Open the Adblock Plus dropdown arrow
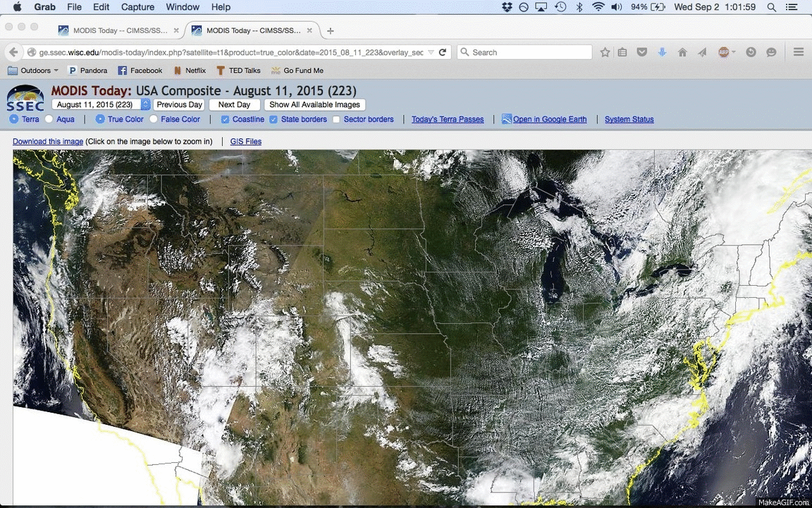812x508 pixels. 734,52
